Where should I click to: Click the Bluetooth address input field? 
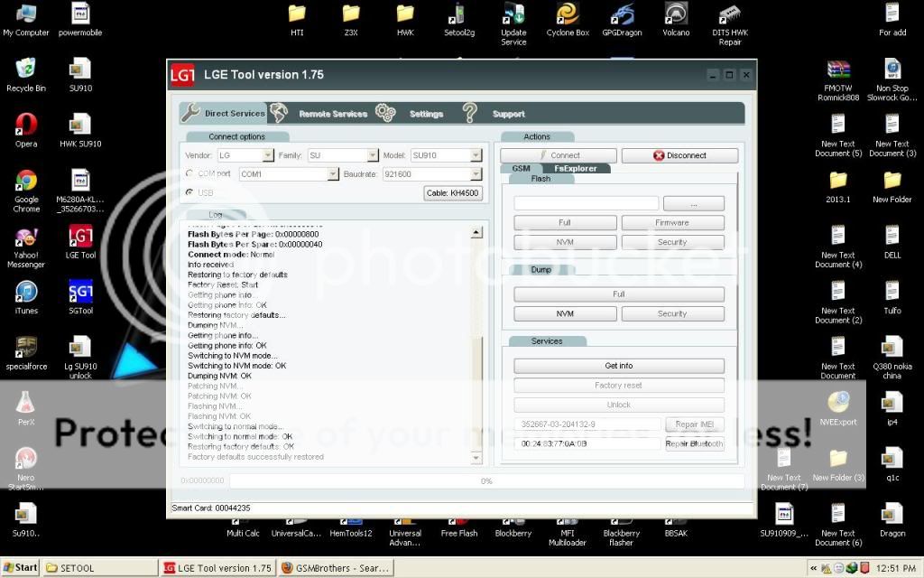tap(587, 443)
